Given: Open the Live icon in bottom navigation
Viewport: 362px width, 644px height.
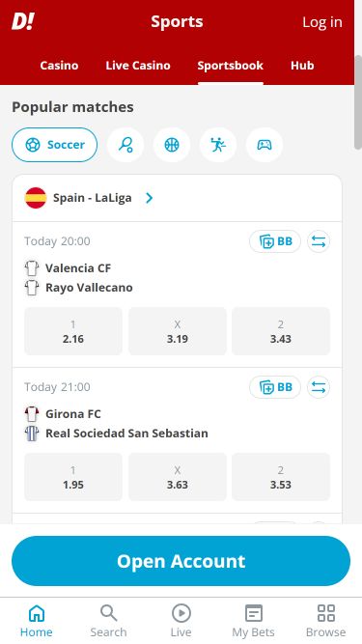Looking at the screenshot, I should [181, 613].
